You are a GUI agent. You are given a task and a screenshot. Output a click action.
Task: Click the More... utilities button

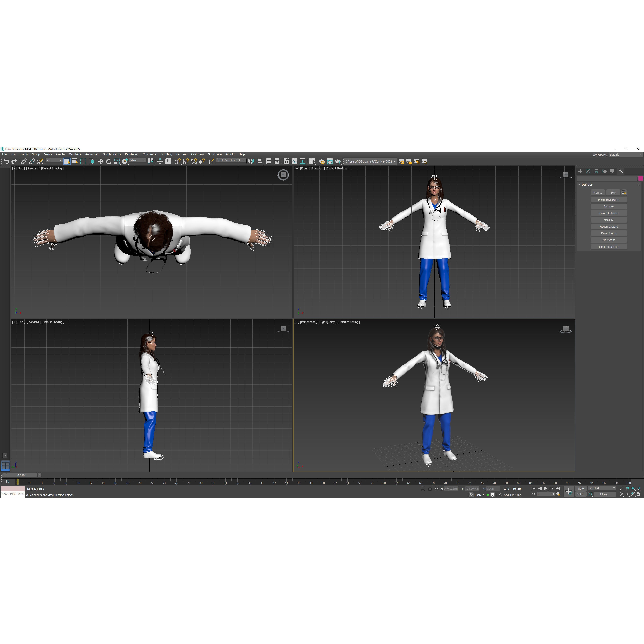[597, 193]
